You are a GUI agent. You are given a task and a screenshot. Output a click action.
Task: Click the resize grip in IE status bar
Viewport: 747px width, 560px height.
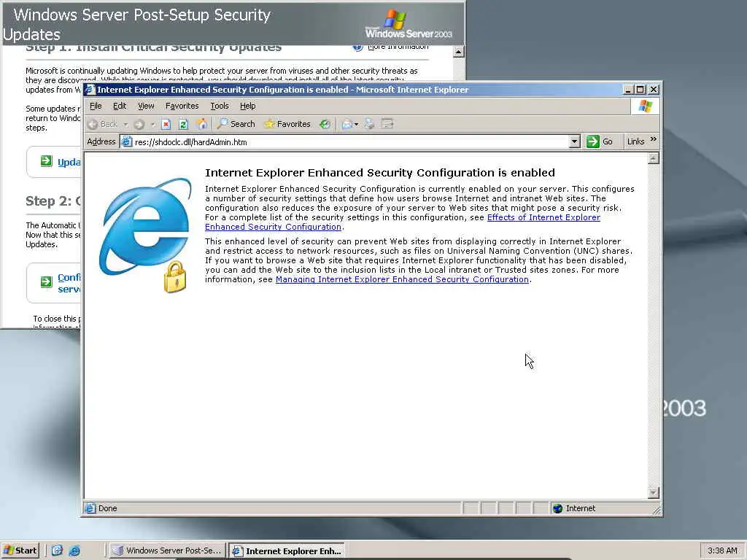(657, 510)
